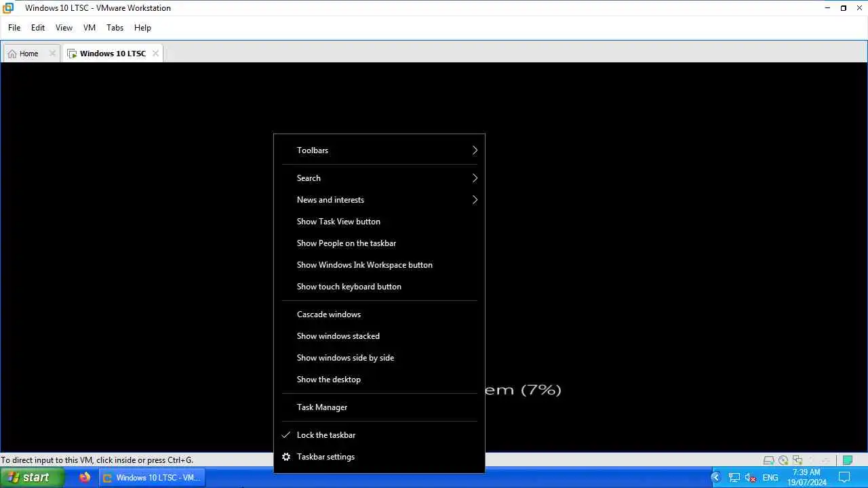Screen dimensions: 868x488
Task: Click the 'To direct input to this VM' status text
Action: (x=97, y=460)
